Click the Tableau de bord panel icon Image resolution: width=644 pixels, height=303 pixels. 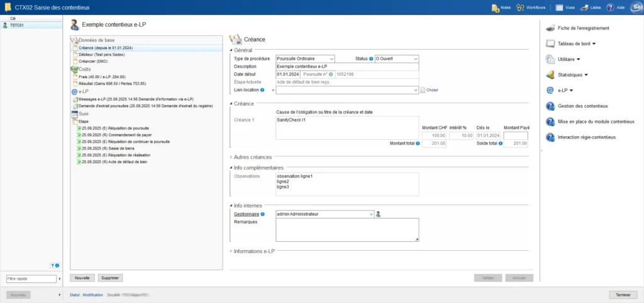tap(550, 43)
